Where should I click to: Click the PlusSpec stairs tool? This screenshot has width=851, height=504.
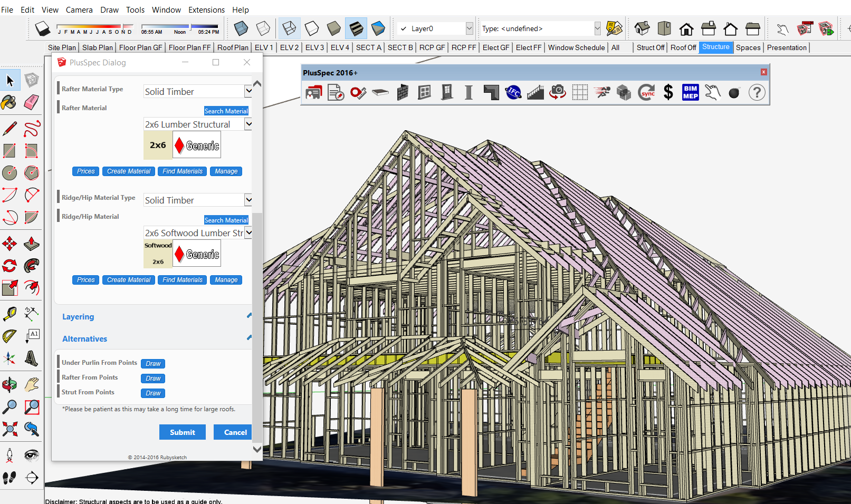click(x=535, y=92)
